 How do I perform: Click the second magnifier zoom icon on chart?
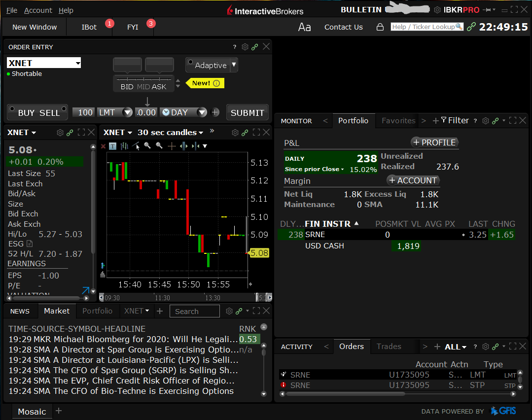point(159,146)
